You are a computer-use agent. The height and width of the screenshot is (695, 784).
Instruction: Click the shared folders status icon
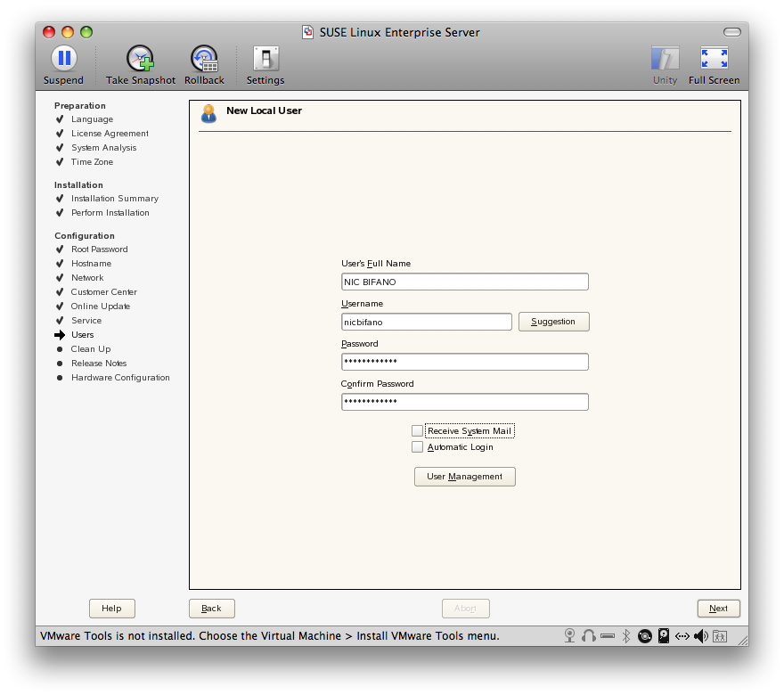pyautogui.click(x=720, y=636)
